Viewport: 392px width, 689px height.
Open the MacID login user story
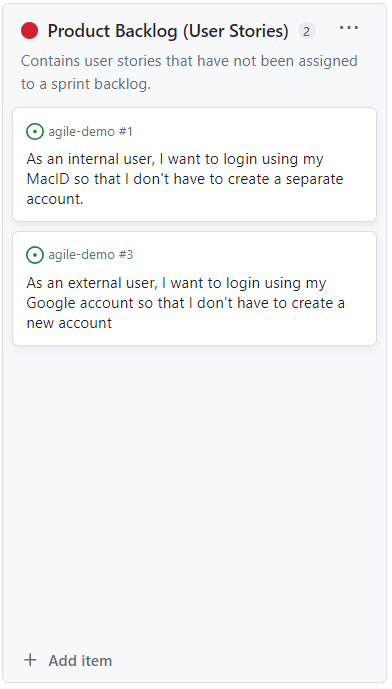[185, 179]
